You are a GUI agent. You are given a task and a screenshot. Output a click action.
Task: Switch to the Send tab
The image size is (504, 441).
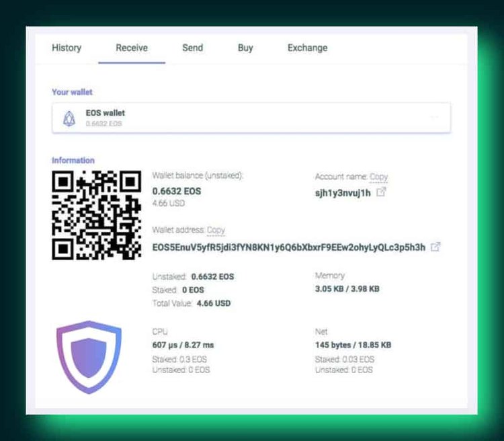[x=192, y=48]
